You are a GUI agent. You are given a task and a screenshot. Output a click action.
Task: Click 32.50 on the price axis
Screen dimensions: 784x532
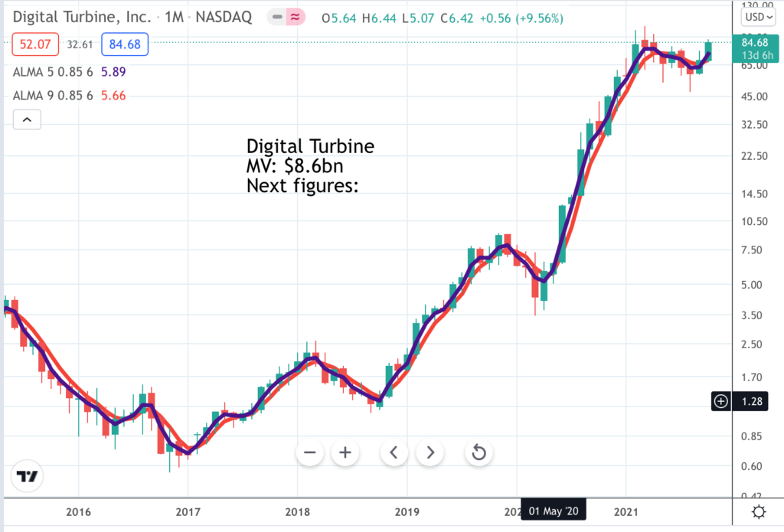pyautogui.click(x=754, y=125)
